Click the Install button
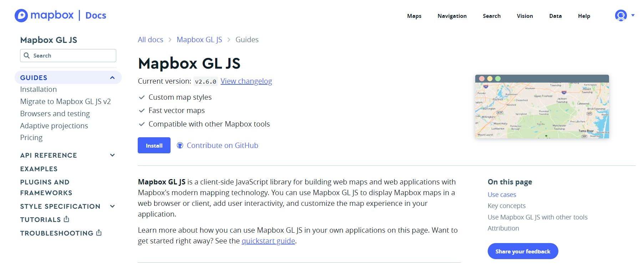Image resolution: width=644 pixels, height=267 pixels. point(154,145)
